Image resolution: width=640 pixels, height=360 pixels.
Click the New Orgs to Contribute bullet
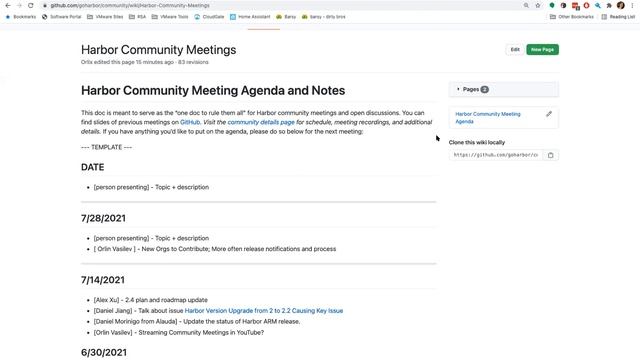215,249
